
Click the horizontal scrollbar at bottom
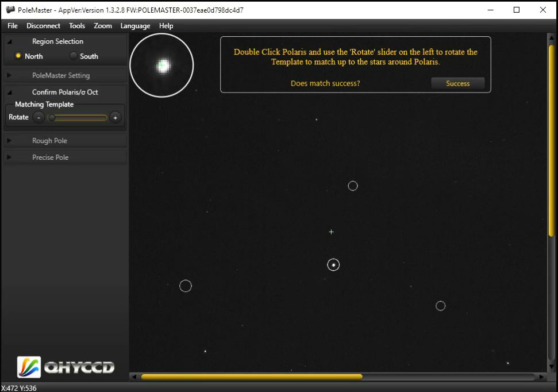tap(251, 377)
